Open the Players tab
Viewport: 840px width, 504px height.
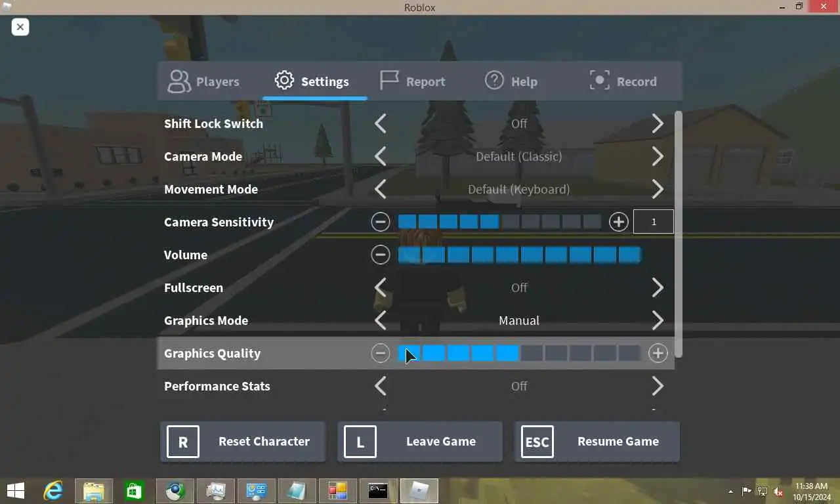click(203, 81)
